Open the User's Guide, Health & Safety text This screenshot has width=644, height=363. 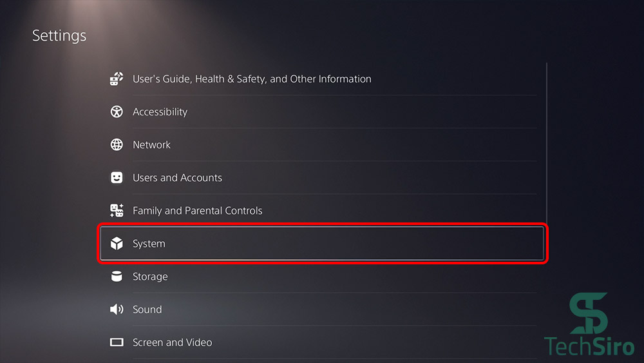(252, 79)
